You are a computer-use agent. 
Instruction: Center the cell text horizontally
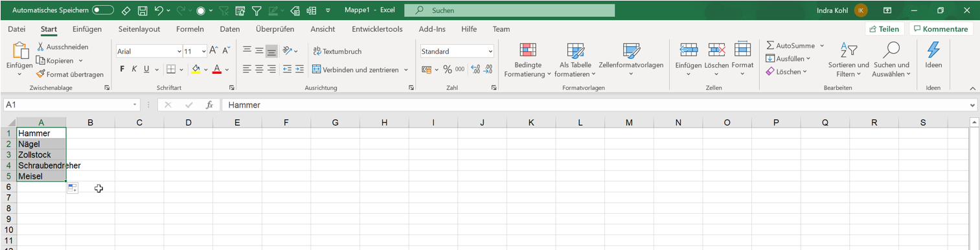259,69
